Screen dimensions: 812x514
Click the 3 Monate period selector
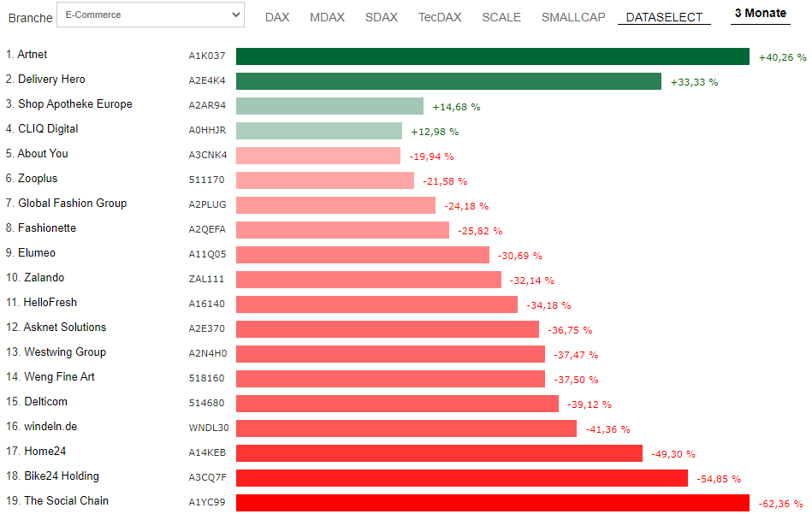click(x=760, y=13)
